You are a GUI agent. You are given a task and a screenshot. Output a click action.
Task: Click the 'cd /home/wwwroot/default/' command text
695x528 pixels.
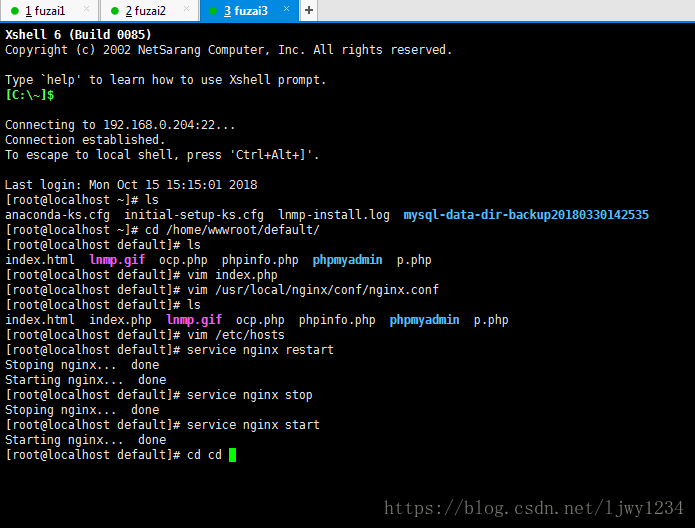click(x=232, y=230)
